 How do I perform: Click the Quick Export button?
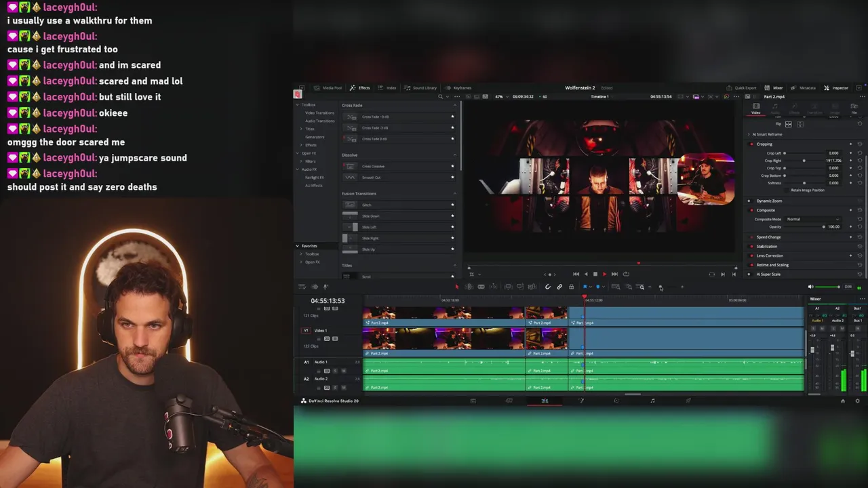point(741,87)
